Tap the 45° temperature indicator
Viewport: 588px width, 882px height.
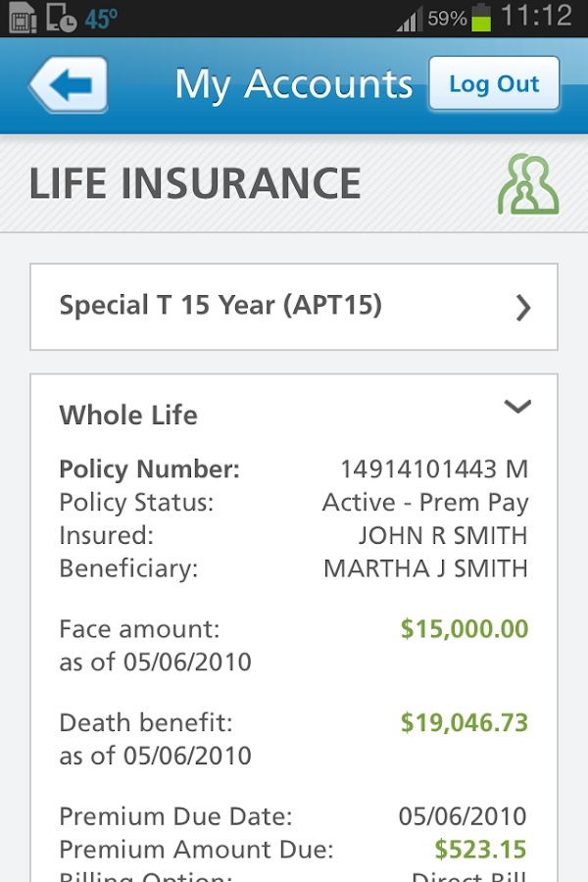(x=101, y=19)
